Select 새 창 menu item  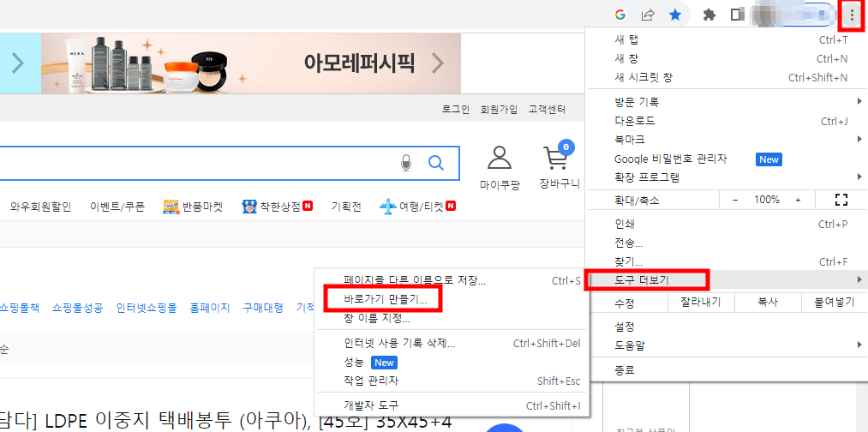727,58
